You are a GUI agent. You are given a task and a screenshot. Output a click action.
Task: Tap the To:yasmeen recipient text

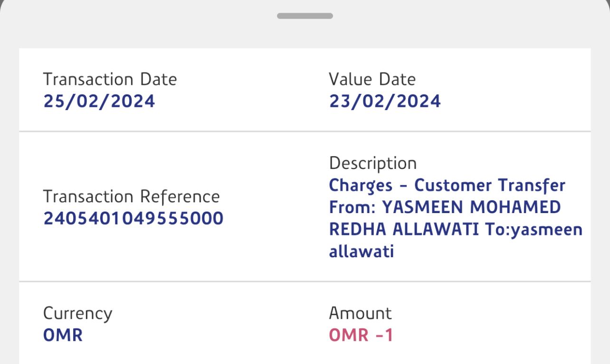tap(534, 230)
